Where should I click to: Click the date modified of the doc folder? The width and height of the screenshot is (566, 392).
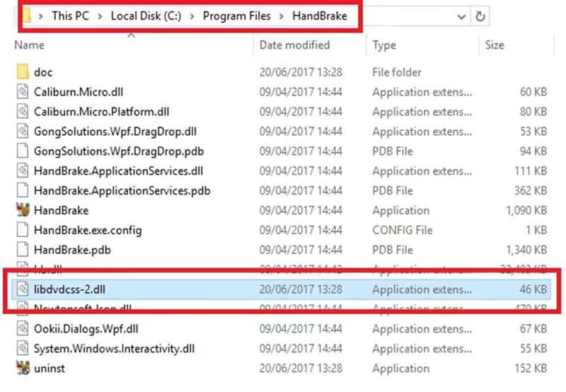pos(301,72)
